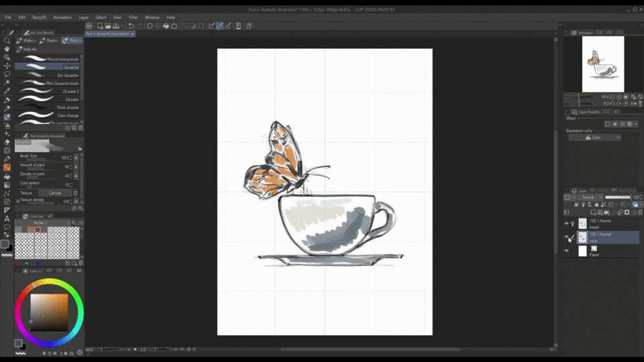Select the Airbrush tool
This screenshot has width=644, height=362.
tap(7, 125)
